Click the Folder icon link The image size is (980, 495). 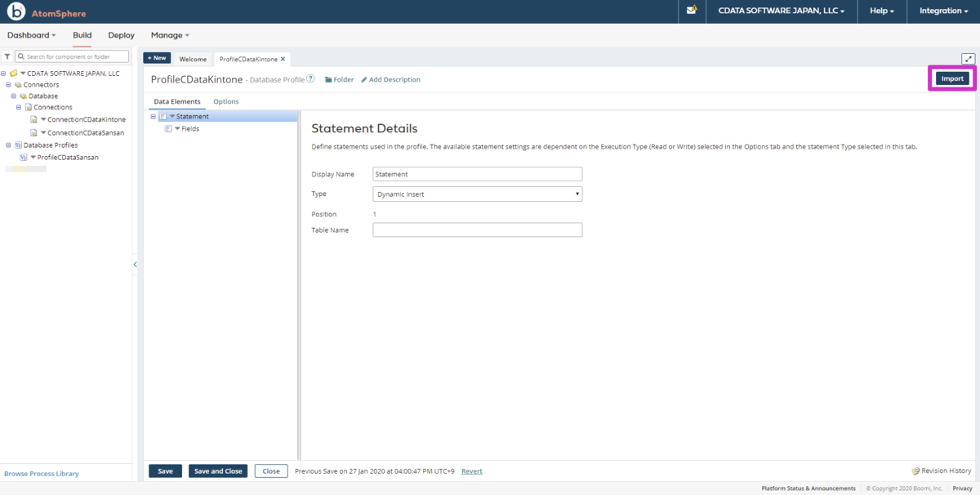pyautogui.click(x=328, y=80)
